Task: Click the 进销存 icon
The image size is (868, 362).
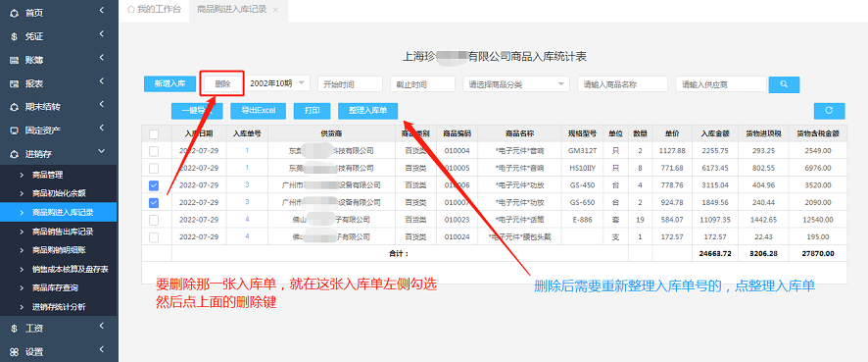Action: tap(15, 154)
